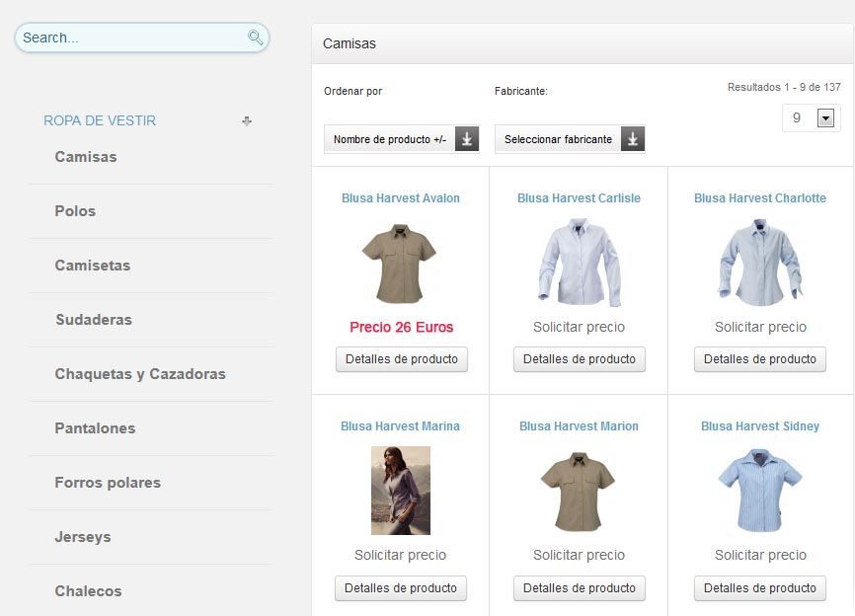Click the Ordenar por label
855x616 pixels.
pos(352,91)
